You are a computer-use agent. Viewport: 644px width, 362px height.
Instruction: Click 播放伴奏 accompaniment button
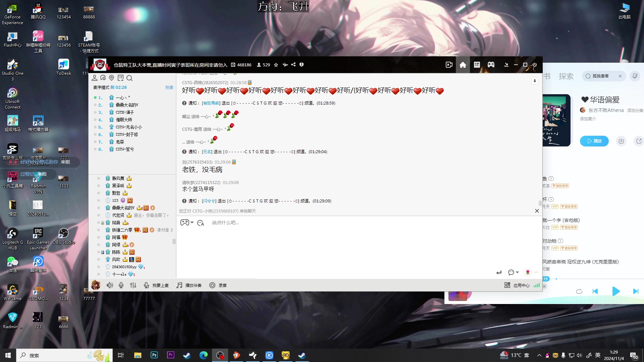(189, 285)
